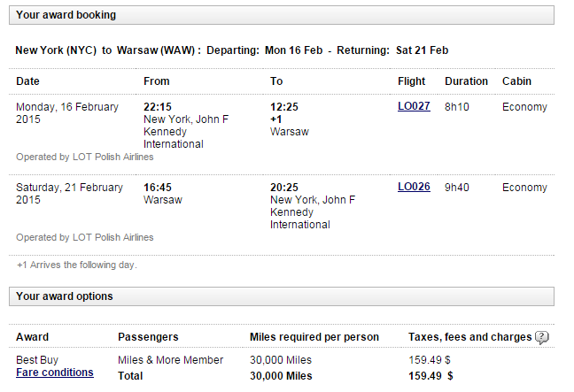Open the LO026 flight link
This screenshot has width=574, height=392.
pyautogui.click(x=414, y=187)
